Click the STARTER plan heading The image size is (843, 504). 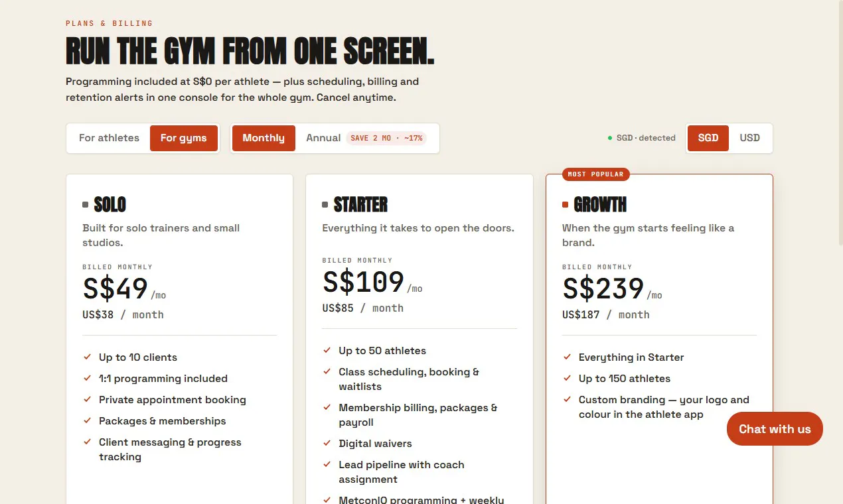361,204
